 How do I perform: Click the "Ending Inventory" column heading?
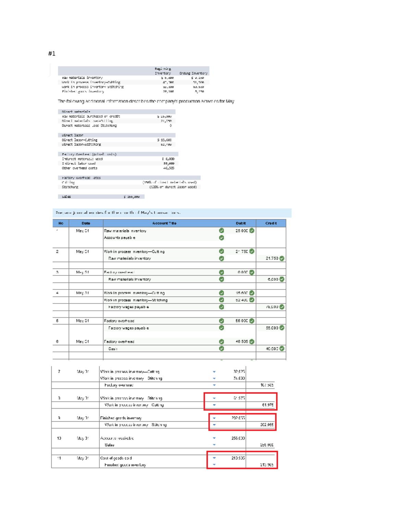[x=194, y=73]
